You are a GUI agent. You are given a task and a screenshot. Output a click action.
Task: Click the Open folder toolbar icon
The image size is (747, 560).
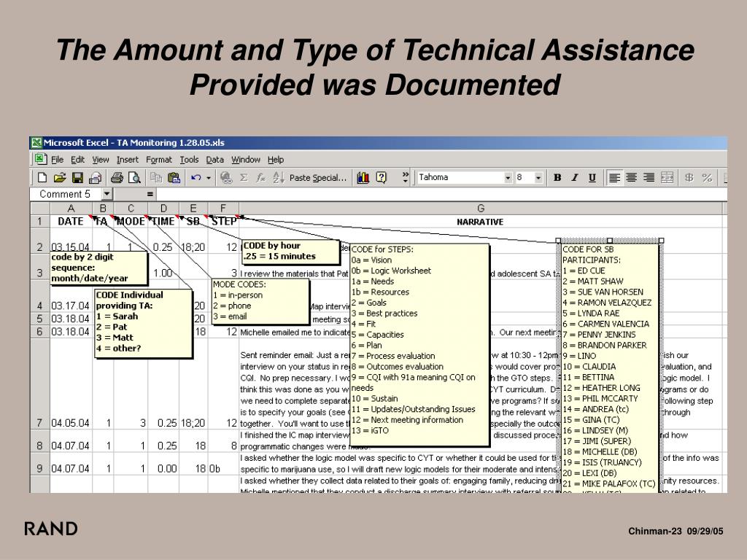click(x=60, y=178)
